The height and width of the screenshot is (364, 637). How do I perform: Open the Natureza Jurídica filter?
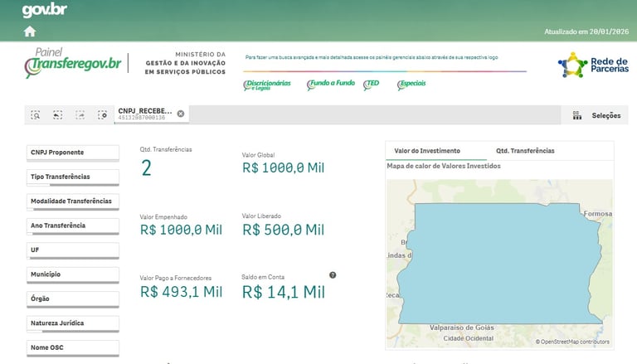(73, 323)
